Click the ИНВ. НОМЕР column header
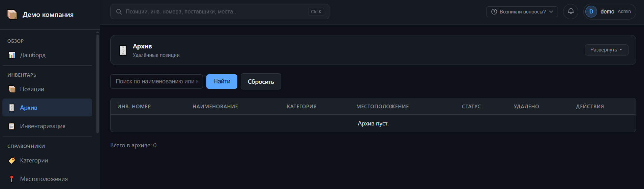644x189 pixels. point(134,107)
